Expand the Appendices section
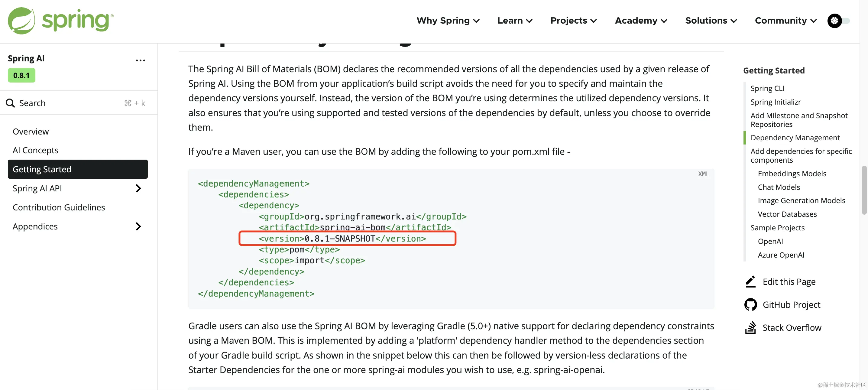This screenshot has height=390, width=868. coord(138,226)
